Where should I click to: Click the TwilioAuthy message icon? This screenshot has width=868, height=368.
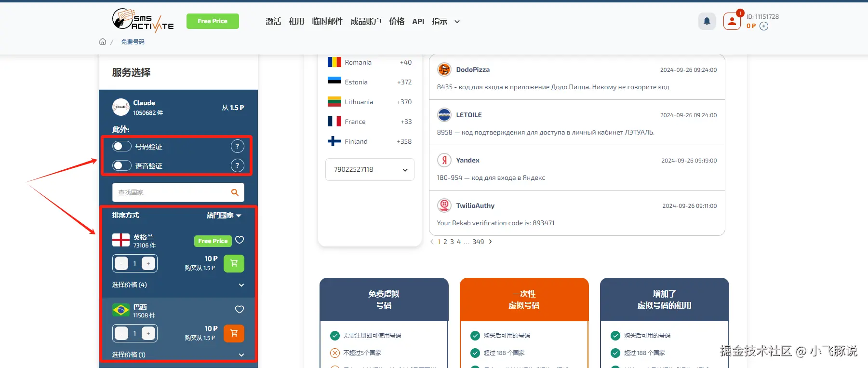tap(444, 205)
